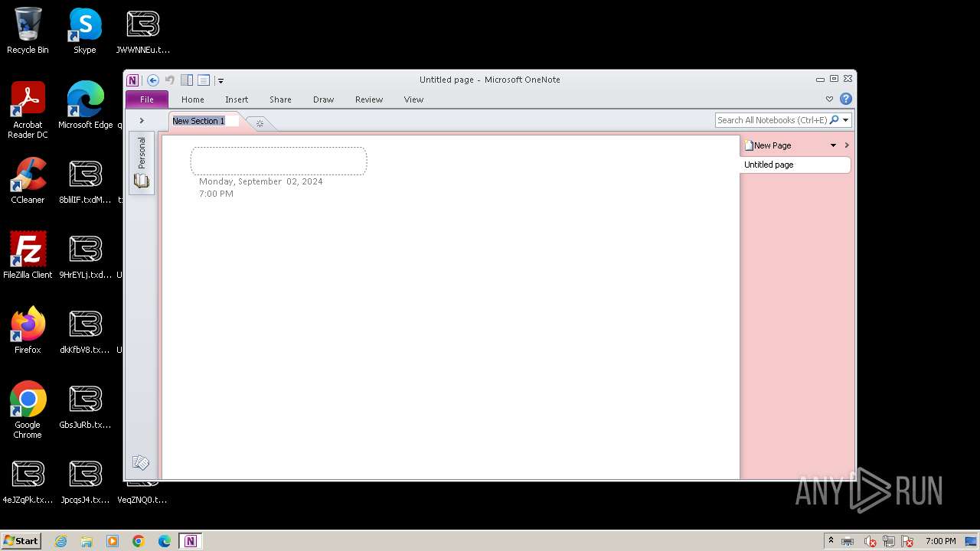Click the New Page button
Image resolution: width=980 pixels, height=551 pixels.
point(768,145)
